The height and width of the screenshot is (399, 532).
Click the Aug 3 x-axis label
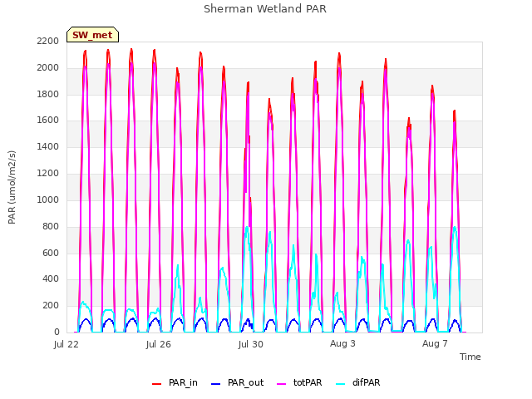[x=342, y=343]
